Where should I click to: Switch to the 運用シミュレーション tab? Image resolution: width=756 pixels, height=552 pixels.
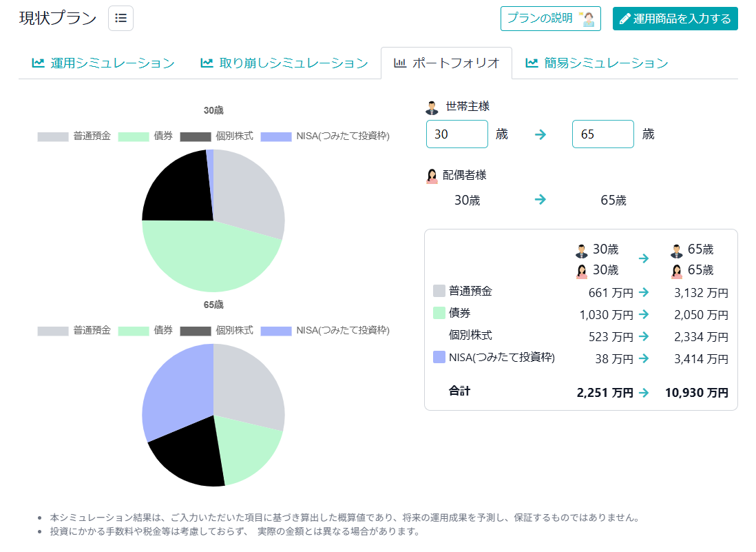[102, 62]
